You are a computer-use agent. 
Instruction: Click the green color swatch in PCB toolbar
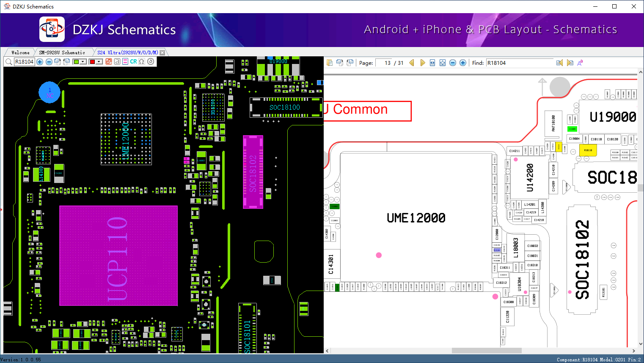click(76, 62)
